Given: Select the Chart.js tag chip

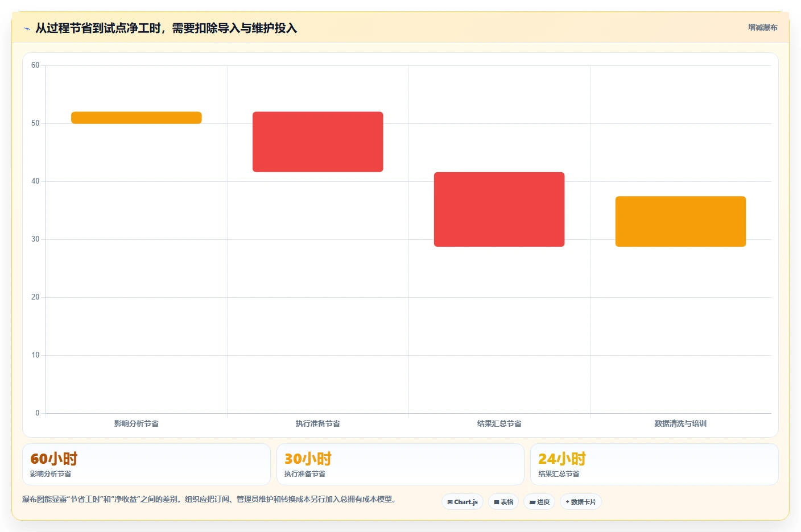Looking at the screenshot, I should (x=463, y=502).
